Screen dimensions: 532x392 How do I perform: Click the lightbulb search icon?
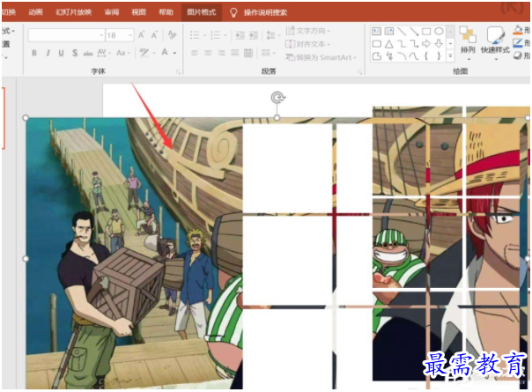[x=233, y=12]
